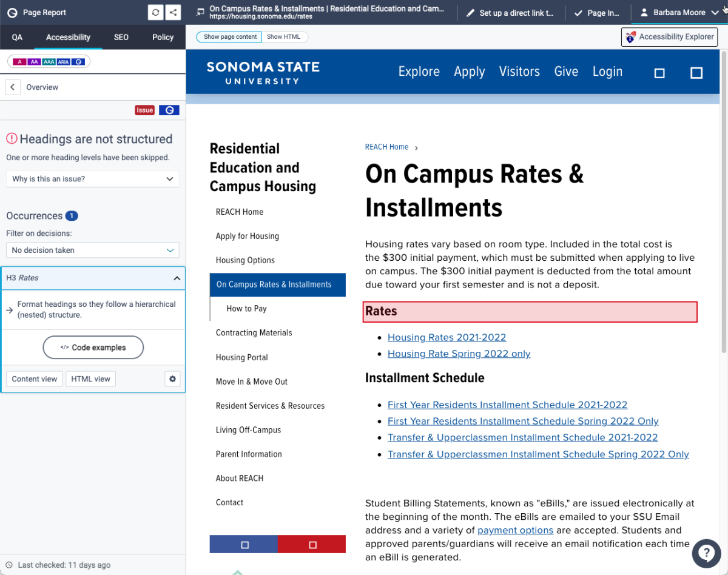Open the payment options link
The height and width of the screenshot is (575, 728).
pyautogui.click(x=515, y=530)
